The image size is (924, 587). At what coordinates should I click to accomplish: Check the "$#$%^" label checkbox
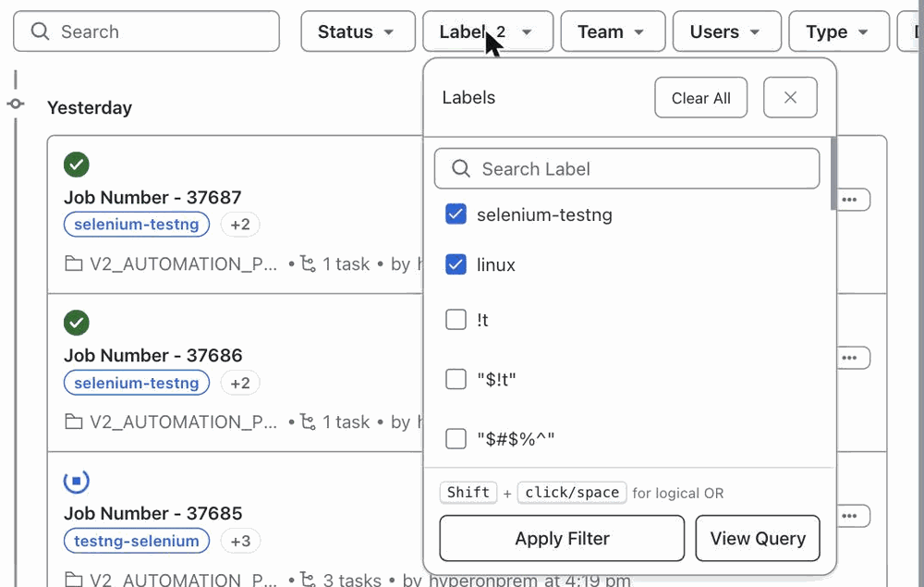[x=456, y=438]
